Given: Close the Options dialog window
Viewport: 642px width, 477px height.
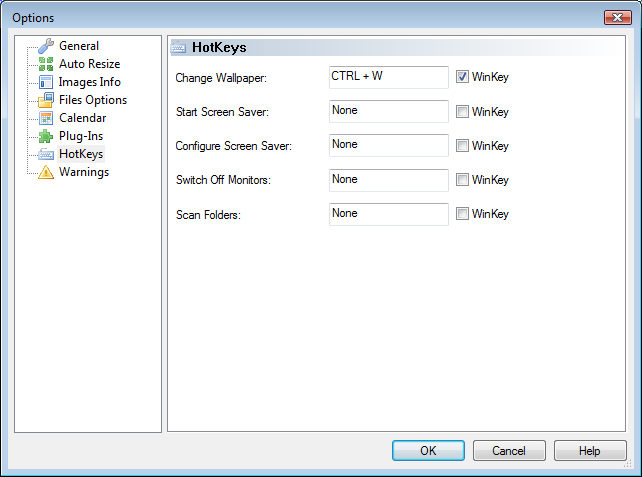Looking at the screenshot, I should (x=617, y=17).
